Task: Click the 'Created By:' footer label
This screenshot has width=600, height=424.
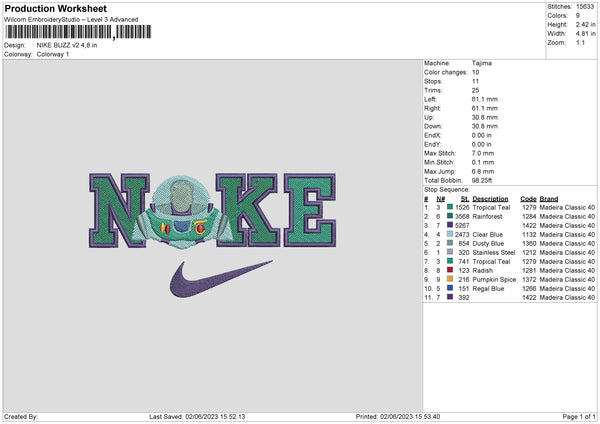Action: [x=21, y=417]
